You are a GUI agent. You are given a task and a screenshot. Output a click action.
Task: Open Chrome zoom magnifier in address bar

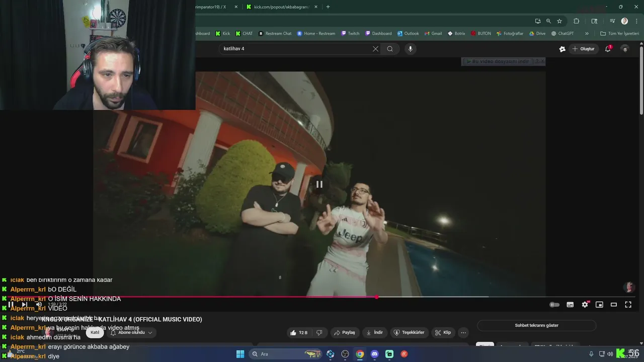click(548, 21)
